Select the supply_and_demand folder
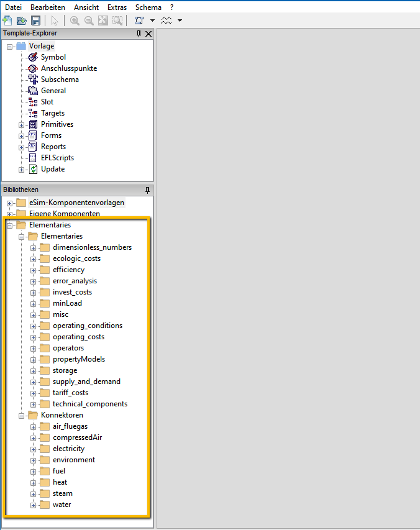Image resolution: width=420 pixels, height=530 pixels. 86,382
